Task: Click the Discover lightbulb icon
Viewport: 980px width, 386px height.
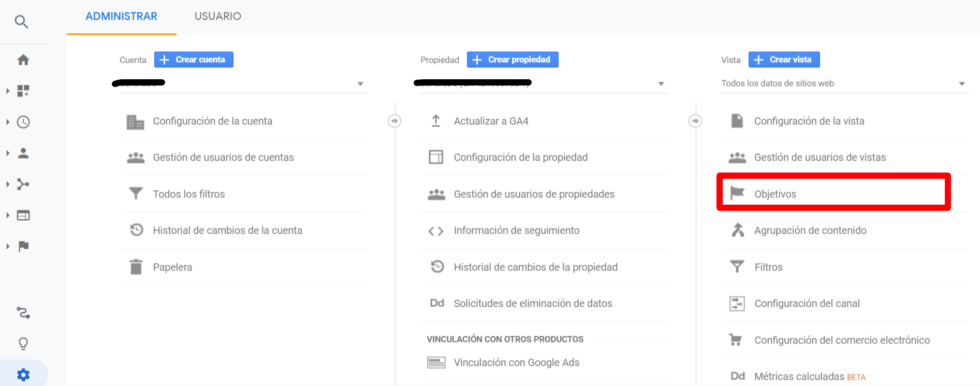Action: [x=23, y=344]
